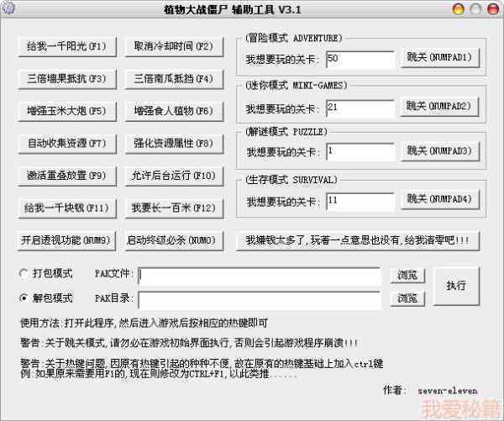The width and height of the screenshot is (504, 421).
Task: Click 取消冷却时间 (F2) button
Action: click(174, 47)
